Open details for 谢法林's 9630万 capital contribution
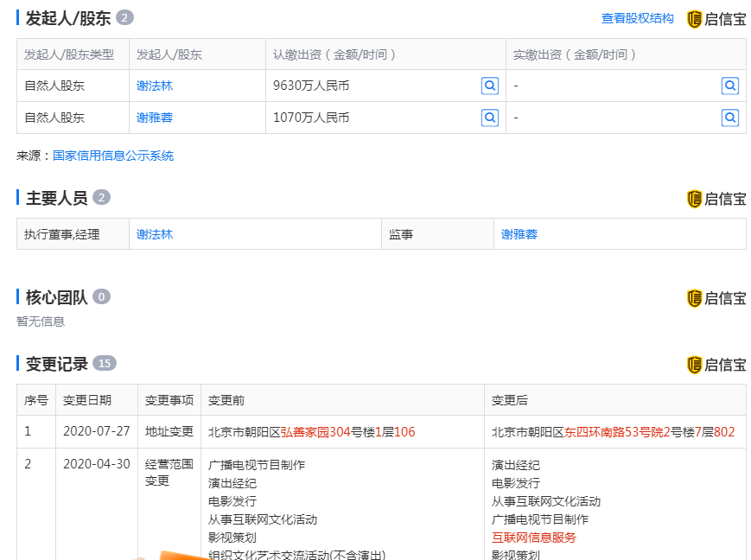The height and width of the screenshot is (560, 751). (x=490, y=86)
